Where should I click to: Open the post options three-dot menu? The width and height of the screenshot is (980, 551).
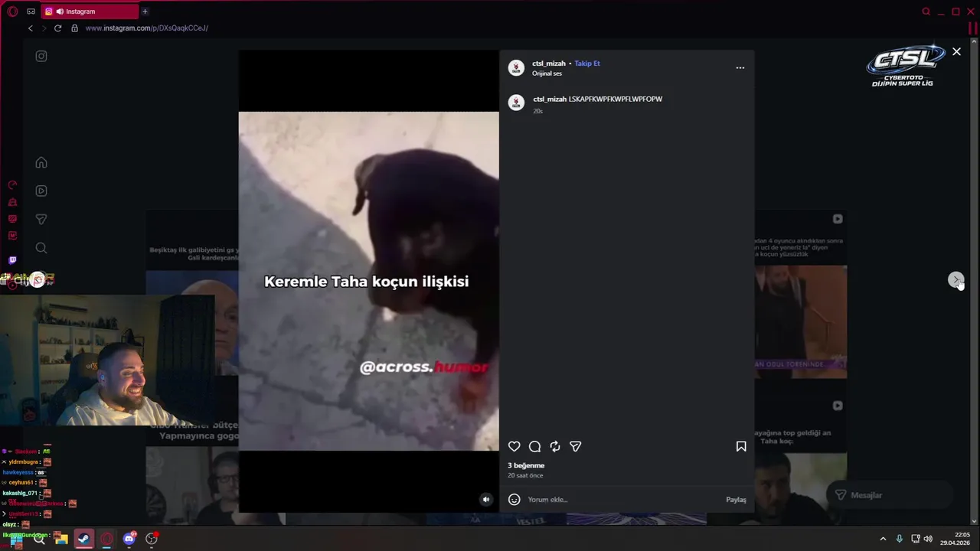pyautogui.click(x=740, y=67)
